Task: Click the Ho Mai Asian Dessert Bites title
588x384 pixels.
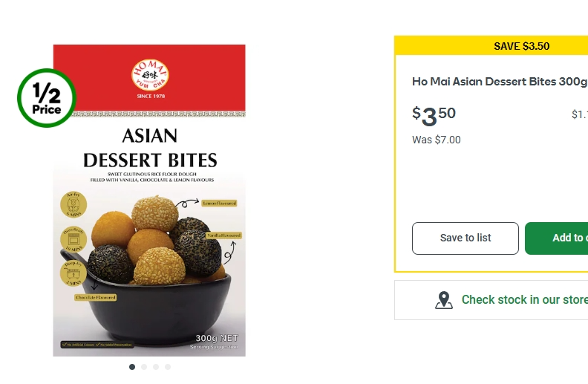Action: (500, 82)
